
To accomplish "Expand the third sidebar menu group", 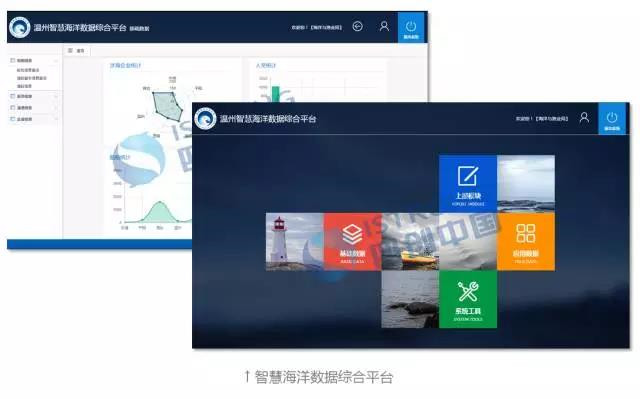I will point(33,108).
